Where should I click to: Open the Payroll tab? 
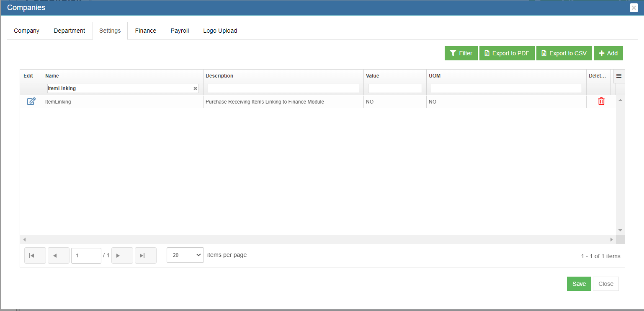180,31
